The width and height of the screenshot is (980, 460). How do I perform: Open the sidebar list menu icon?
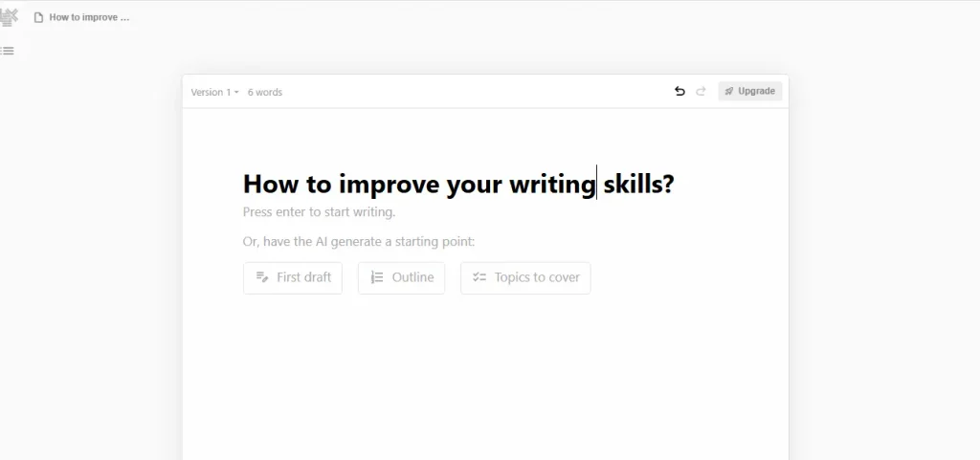[x=8, y=52]
